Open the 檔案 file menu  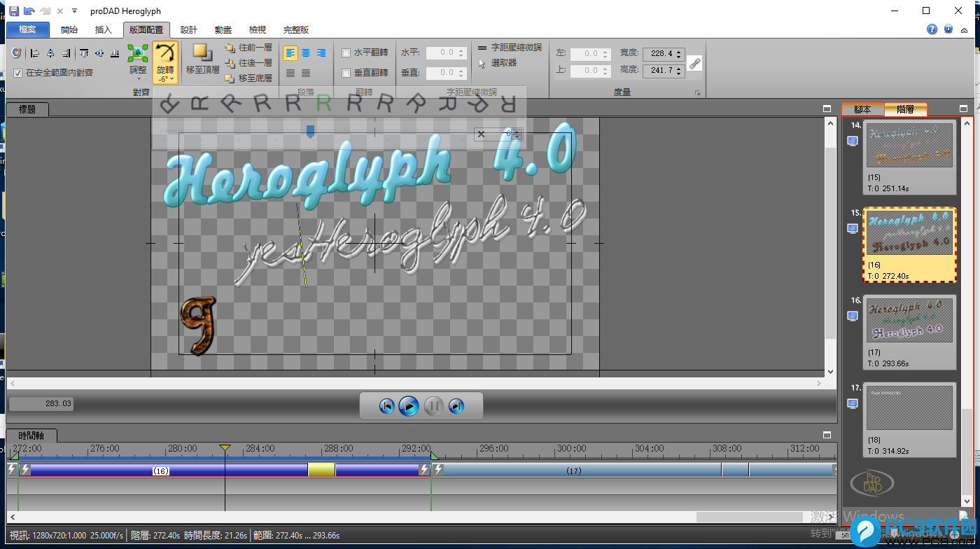coord(28,29)
